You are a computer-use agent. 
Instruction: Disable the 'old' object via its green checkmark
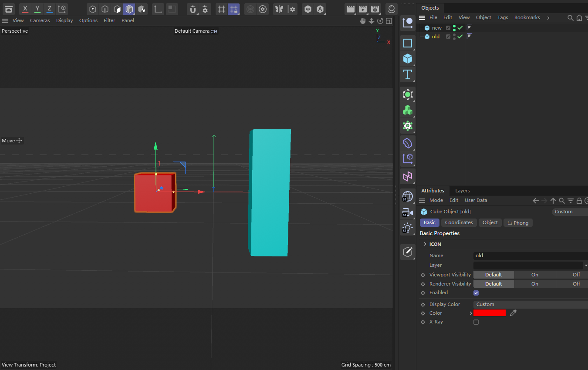pyautogui.click(x=460, y=37)
